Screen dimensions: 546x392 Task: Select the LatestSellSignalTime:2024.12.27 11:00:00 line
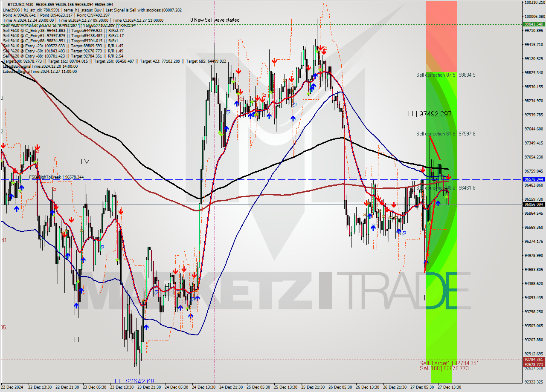(40, 71)
